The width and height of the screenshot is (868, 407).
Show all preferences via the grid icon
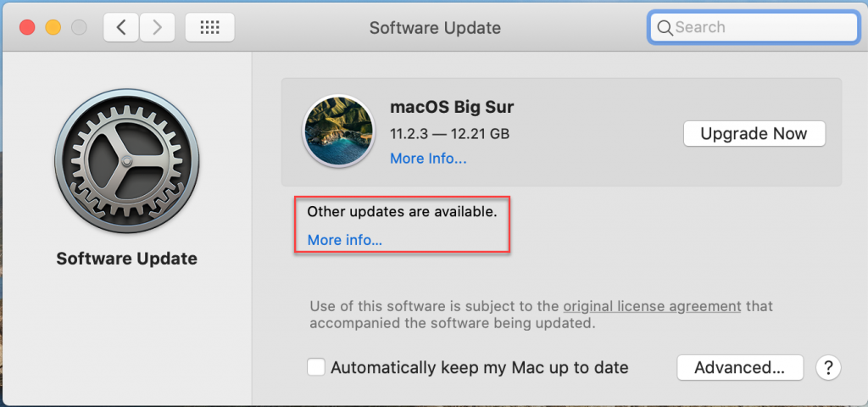(210, 28)
